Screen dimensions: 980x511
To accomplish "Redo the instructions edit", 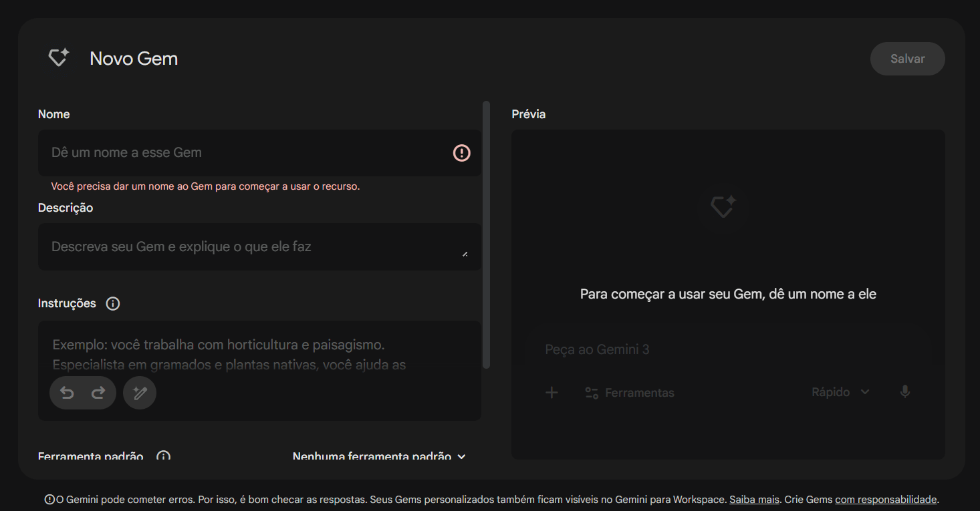I will (98, 393).
